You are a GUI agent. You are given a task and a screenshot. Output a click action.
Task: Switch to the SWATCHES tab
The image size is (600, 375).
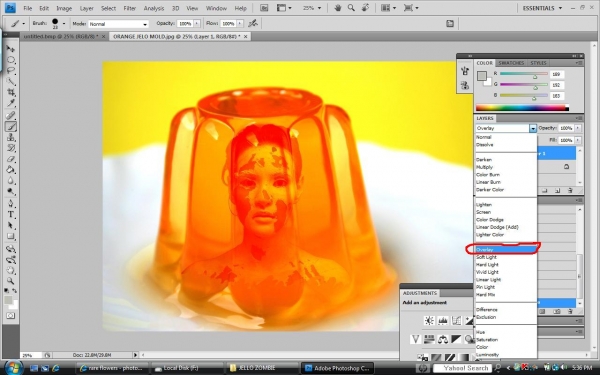(x=511, y=63)
